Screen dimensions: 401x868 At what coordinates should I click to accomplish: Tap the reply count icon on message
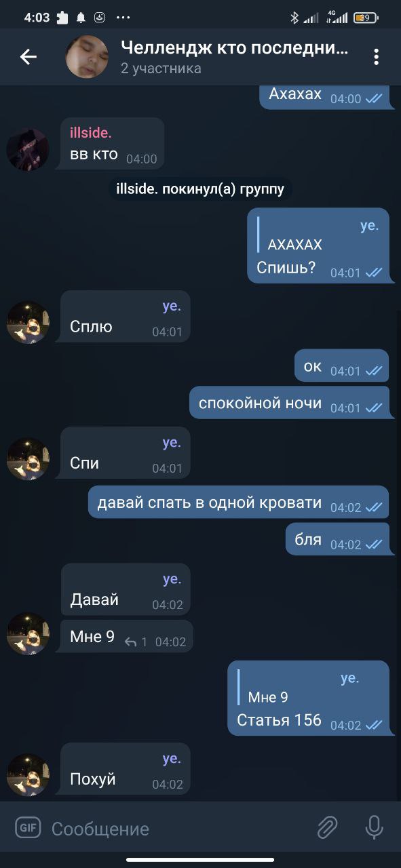(x=131, y=642)
